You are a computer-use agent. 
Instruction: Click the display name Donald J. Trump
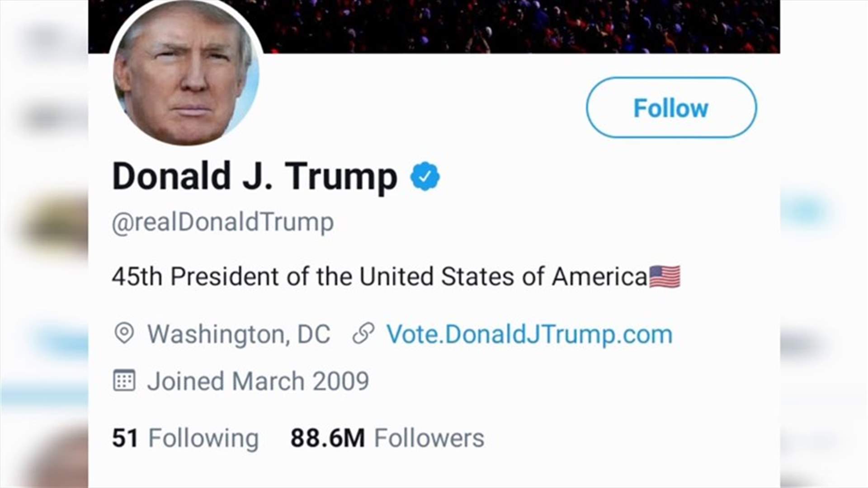(x=255, y=176)
